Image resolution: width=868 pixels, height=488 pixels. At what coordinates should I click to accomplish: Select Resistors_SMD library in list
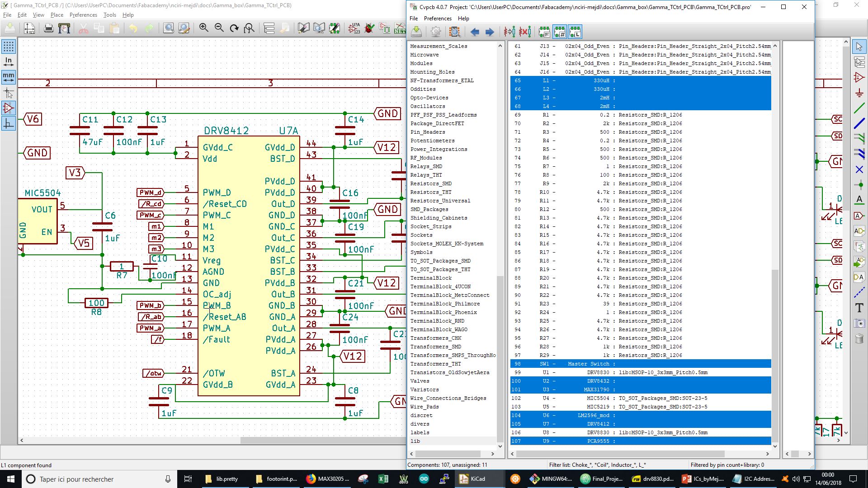pyautogui.click(x=431, y=183)
